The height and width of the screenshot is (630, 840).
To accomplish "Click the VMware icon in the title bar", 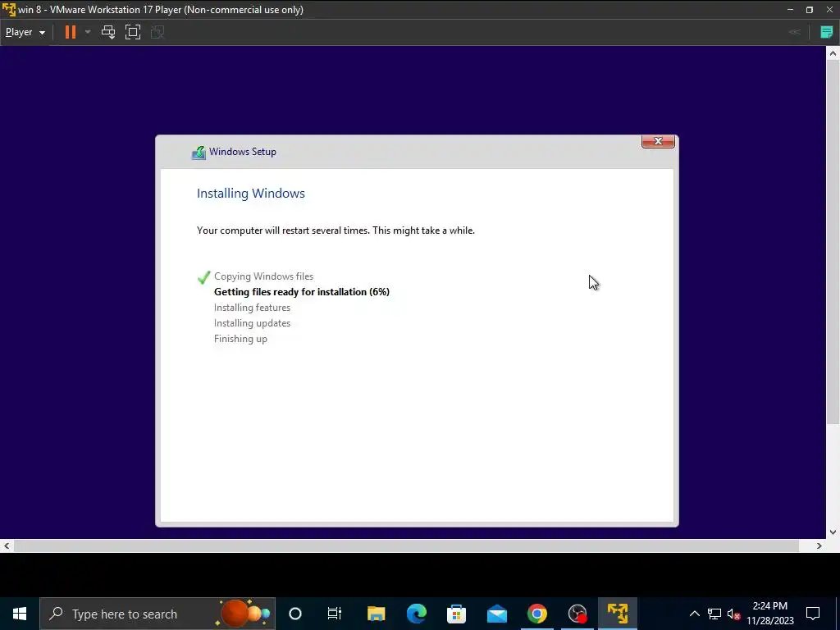I will [8, 10].
